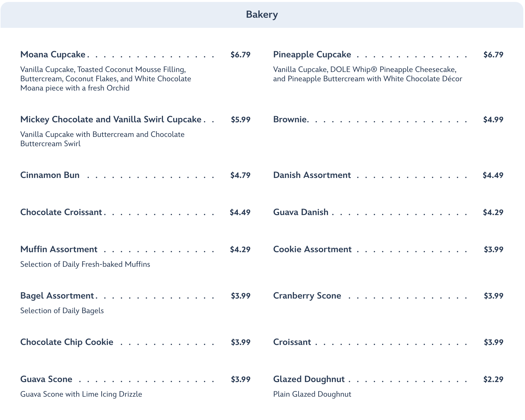Click the Pineapple Cupcake item title
The width and height of the screenshot is (525, 420).
click(x=312, y=55)
